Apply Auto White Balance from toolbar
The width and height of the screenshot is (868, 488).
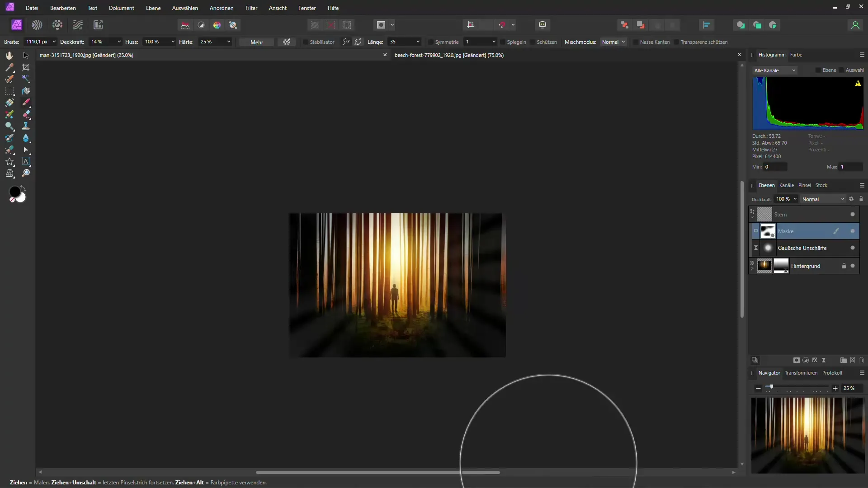(233, 25)
